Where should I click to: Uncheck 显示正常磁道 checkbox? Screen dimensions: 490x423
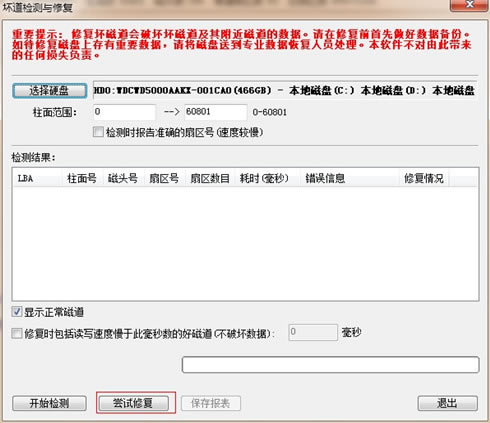click(x=17, y=312)
